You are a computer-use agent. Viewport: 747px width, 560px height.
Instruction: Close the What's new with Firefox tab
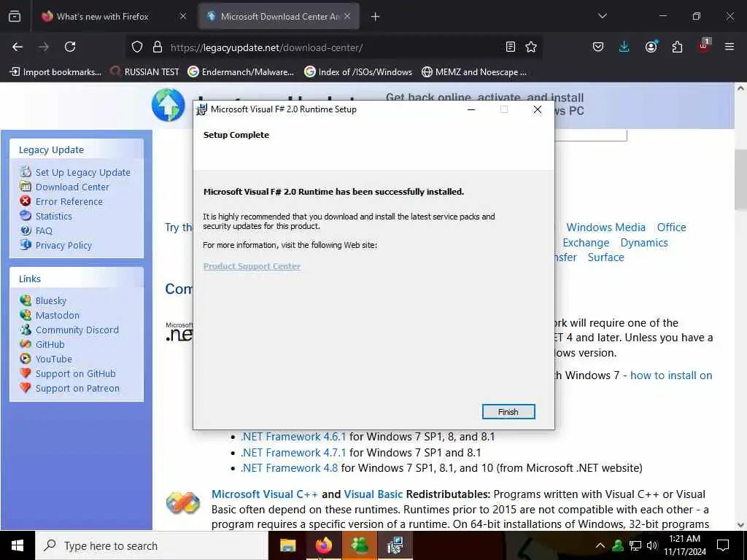(x=183, y=16)
